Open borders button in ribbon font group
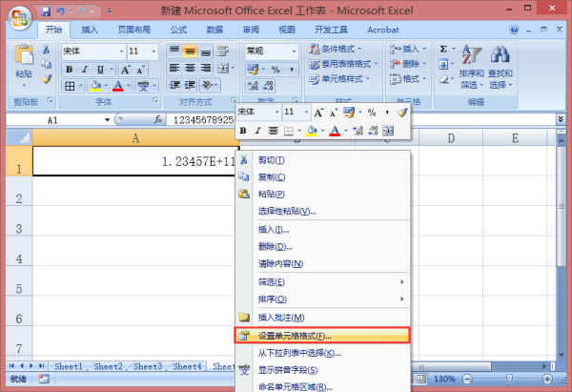Viewport: 572px width, 392px height. click(x=70, y=86)
